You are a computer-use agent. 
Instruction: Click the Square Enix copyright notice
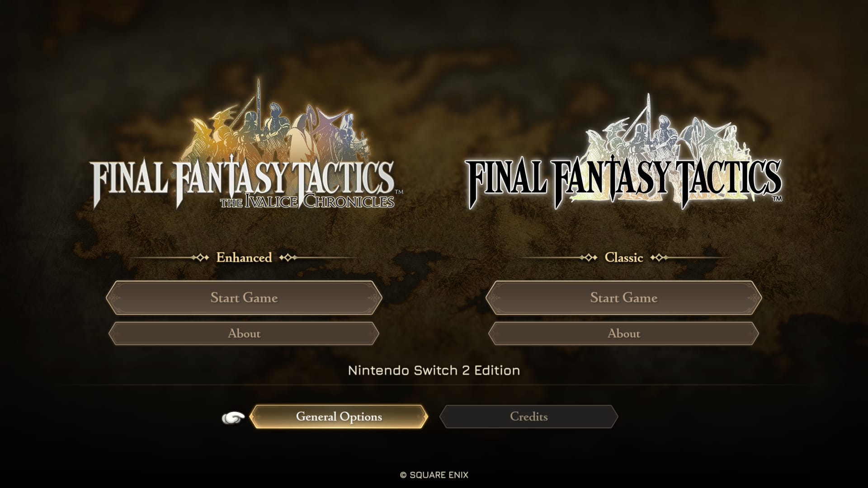[x=434, y=475]
